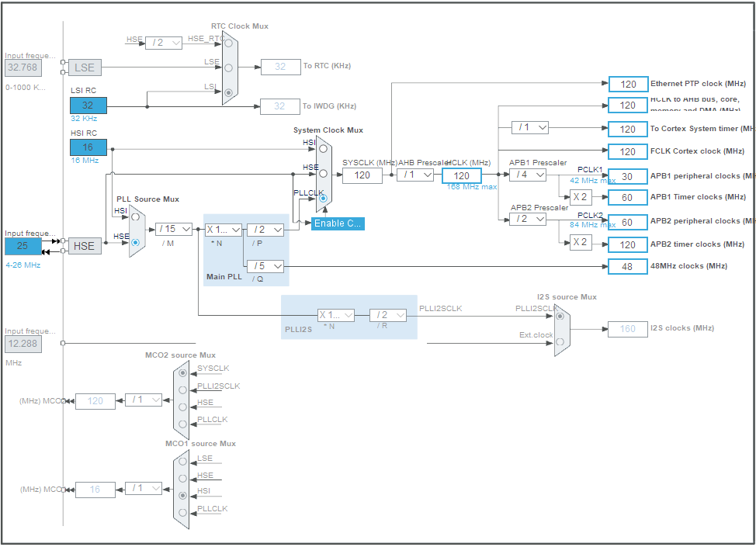Select PLLI2SCLK in I2S source Mux
Image resolution: width=756 pixels, height=547 pixels.
coord(560,316)
